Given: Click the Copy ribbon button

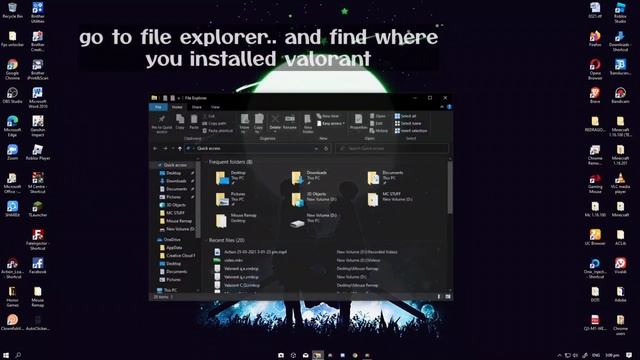Looking at the screenshot, I should coord(180,122).
